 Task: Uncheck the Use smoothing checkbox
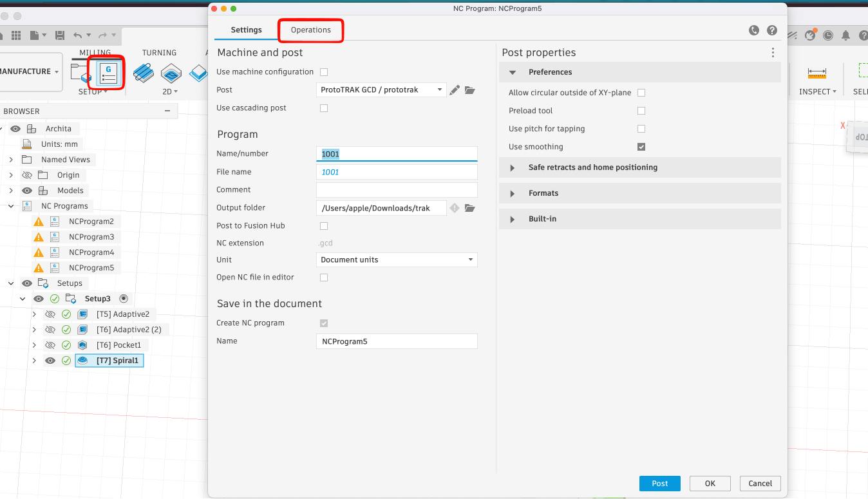(x=641, y=147)
